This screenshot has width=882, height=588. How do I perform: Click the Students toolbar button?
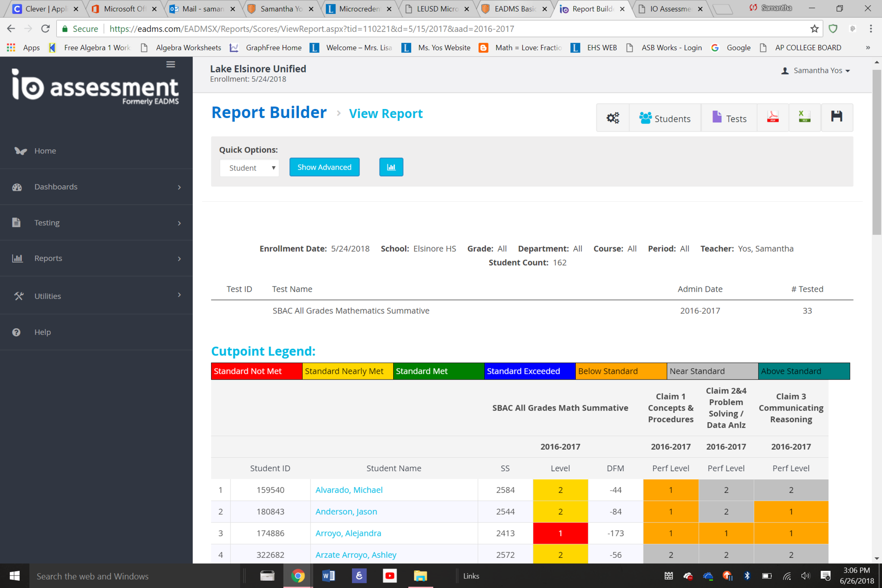(665, 118)
